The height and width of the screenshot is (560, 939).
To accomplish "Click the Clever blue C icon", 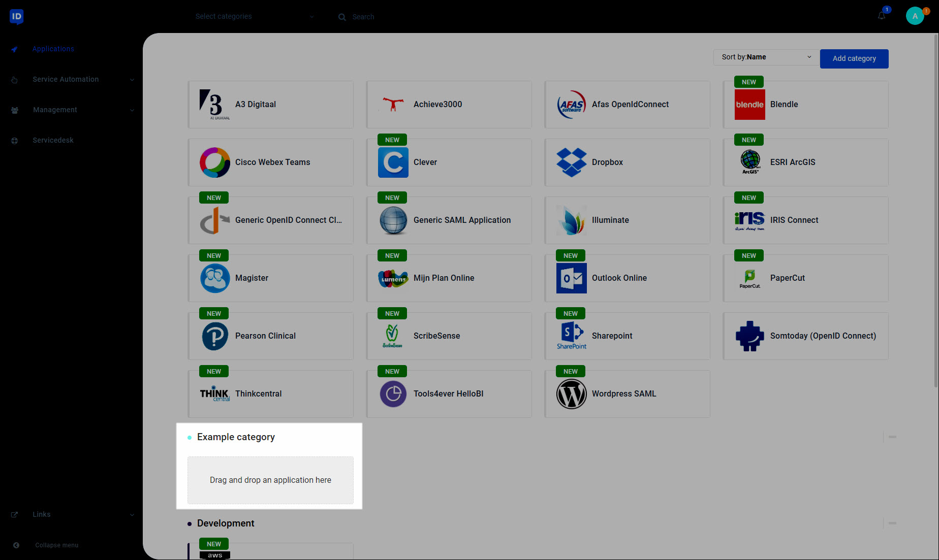I will 393,162.
